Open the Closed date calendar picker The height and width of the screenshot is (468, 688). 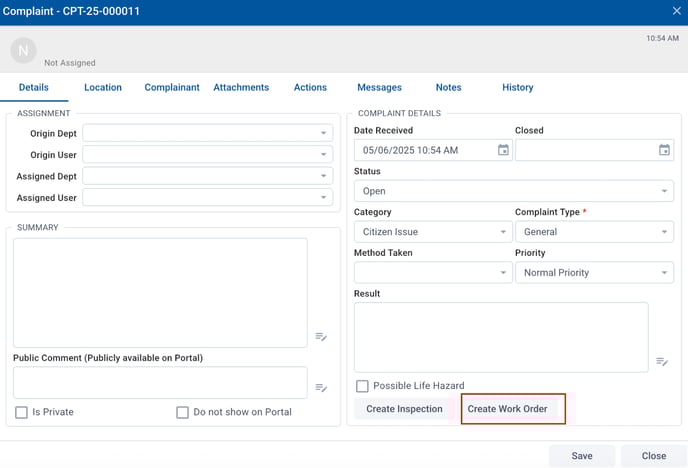coord(664,150)
